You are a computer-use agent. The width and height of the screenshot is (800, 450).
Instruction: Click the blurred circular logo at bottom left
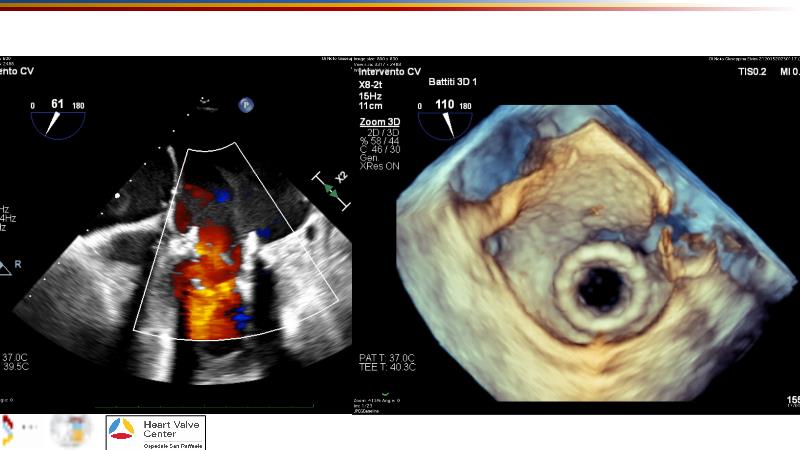point(70,432)
